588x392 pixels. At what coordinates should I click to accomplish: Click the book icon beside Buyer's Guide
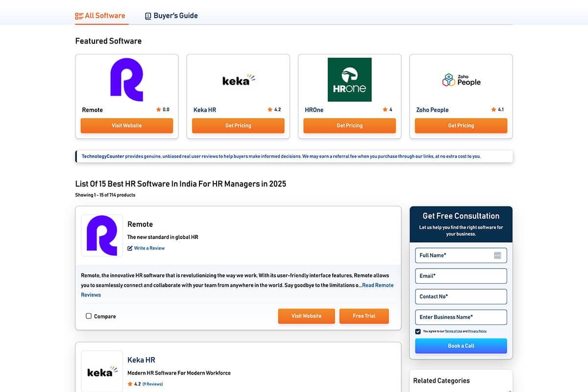pyautogui.click(x=148, y=15)
